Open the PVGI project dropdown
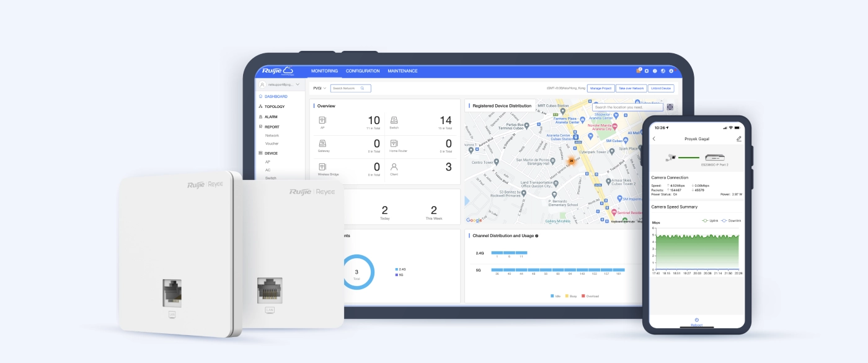Viewport: 868px width, 363px height. (x=319, y=88)
